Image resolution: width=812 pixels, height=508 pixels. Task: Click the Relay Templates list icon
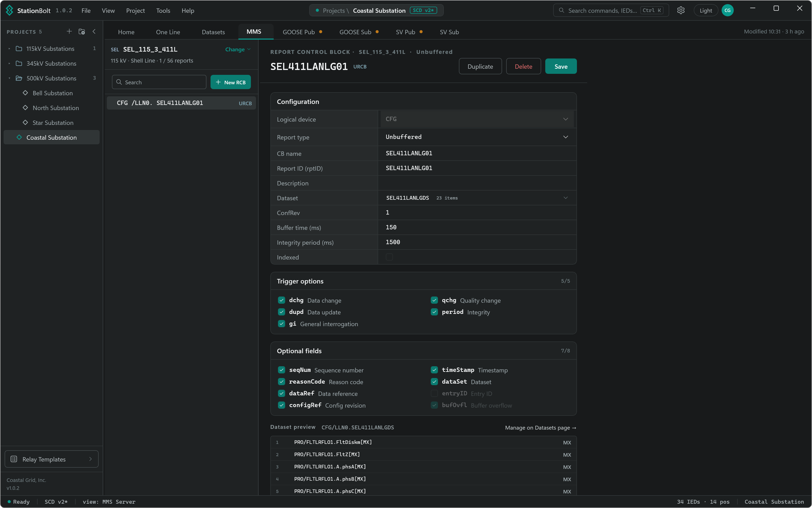[x=14, y=459]
